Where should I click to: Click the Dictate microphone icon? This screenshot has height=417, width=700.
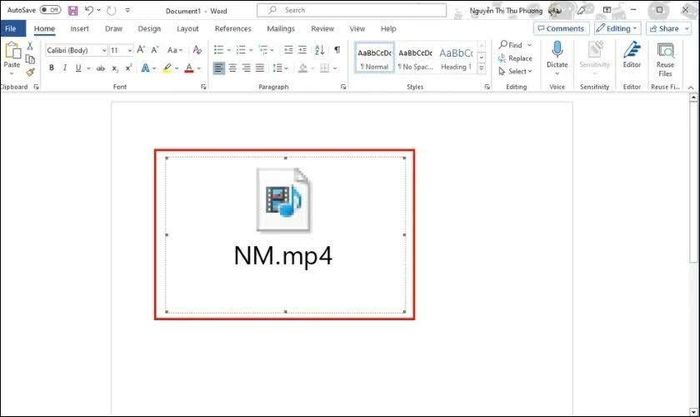pyautogui.click(x=557, y=50)
